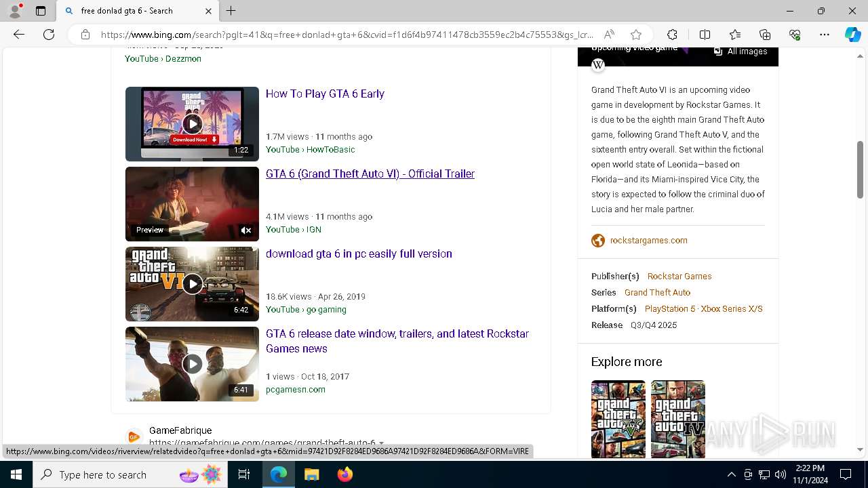Click the taskbar 'Type here to search' box
868x488 pixels.
coord(129,474)
